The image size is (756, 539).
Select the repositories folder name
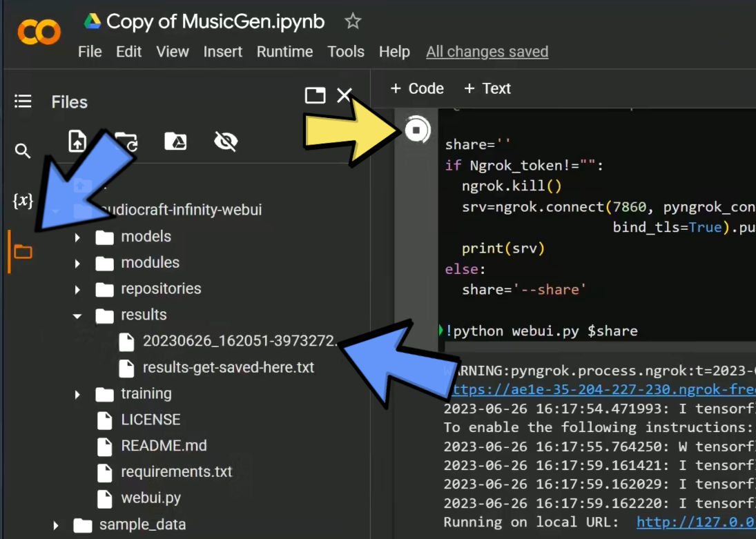click(161, 288)
